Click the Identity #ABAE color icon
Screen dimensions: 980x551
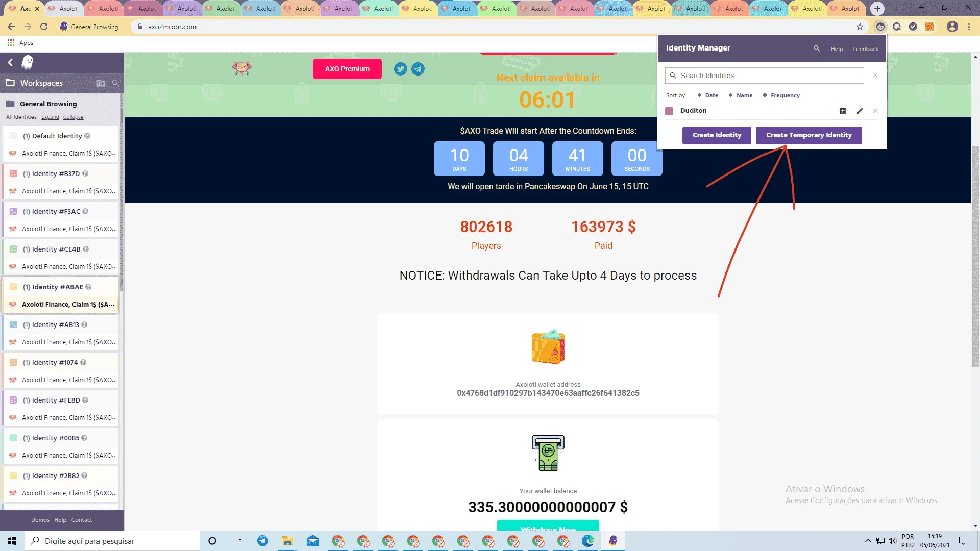pos(13,287)
